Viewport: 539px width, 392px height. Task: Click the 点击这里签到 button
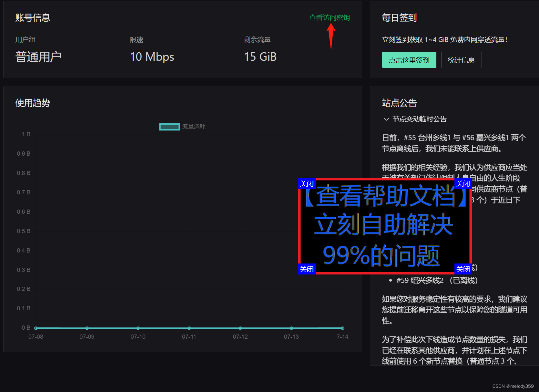pyautogui.click(x=409, y=60)
